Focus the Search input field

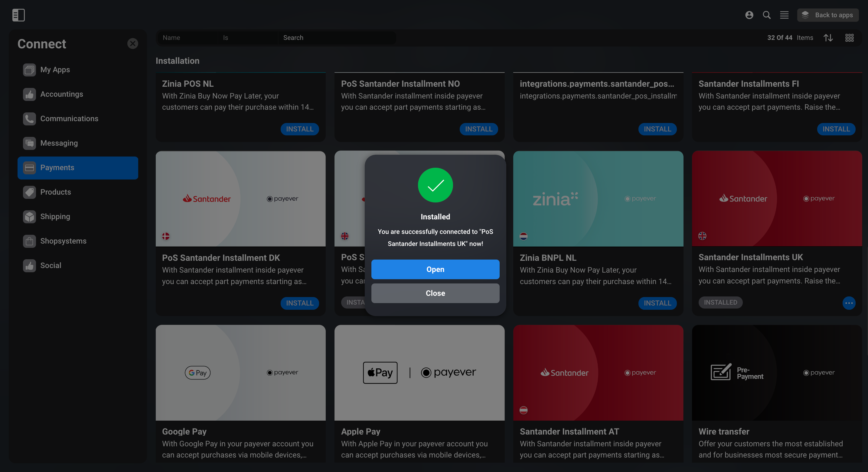[x=338, y=38]
